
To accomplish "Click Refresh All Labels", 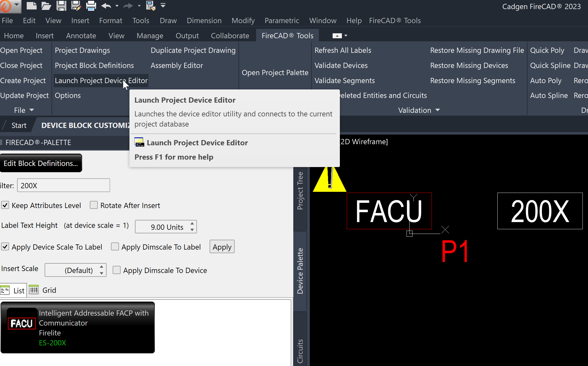I will (343, 50).
